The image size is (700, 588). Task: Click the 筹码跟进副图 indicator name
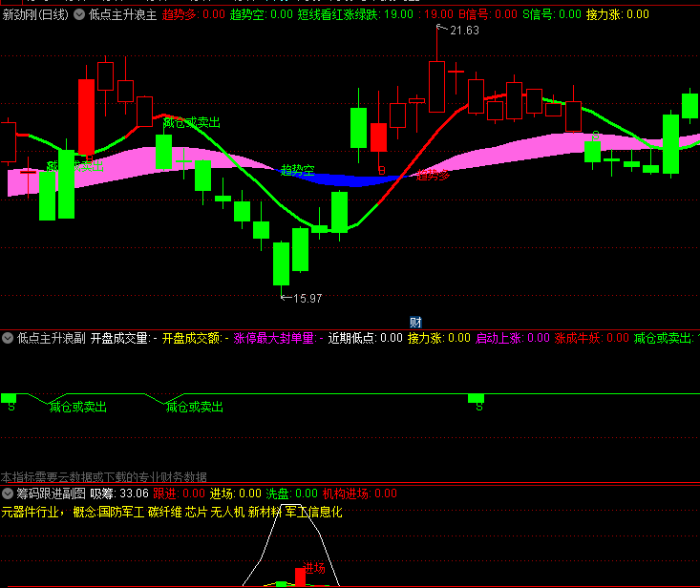(52, 493)
